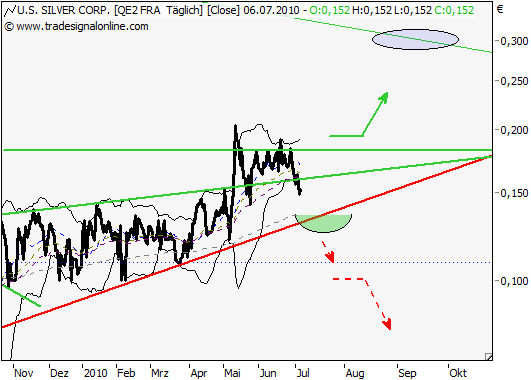The image size is (531, 380).
Task: Click the Mai month label
Action: [232, 373]
